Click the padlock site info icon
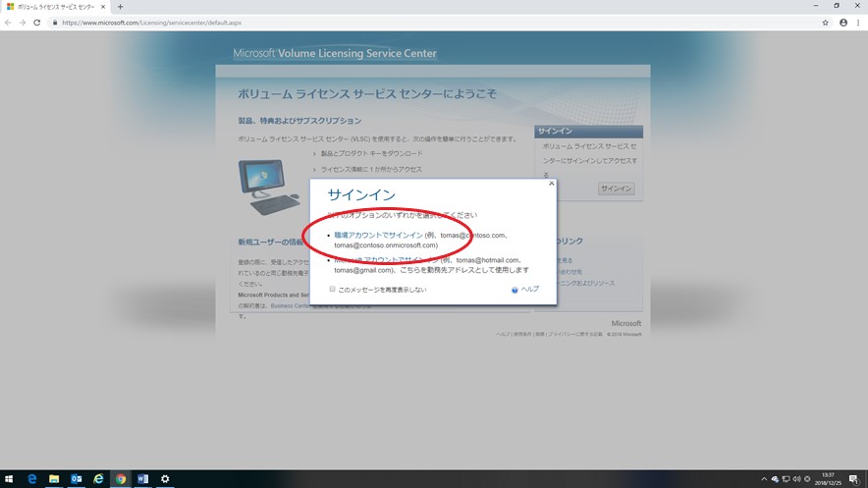The width and height of the screenshot is (868, 488). click(x=55, y=23)
